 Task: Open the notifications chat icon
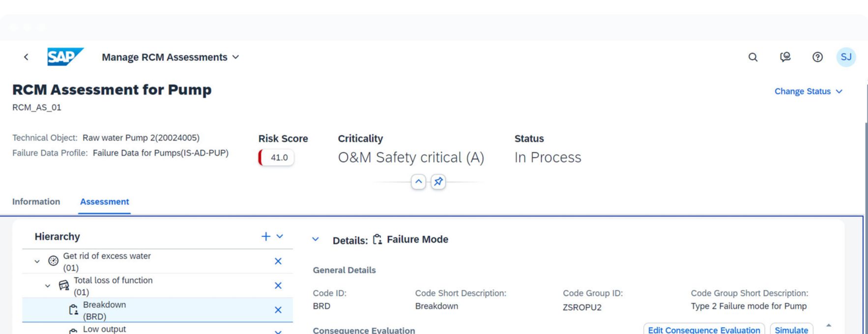coord(785,57)
